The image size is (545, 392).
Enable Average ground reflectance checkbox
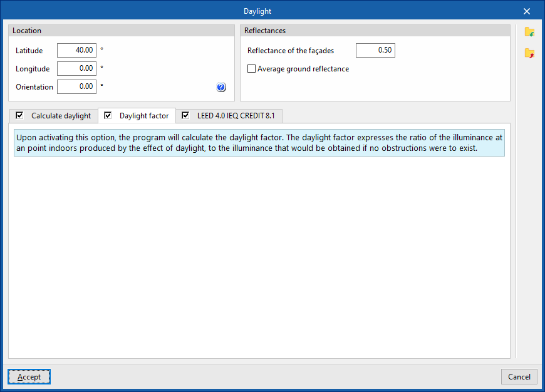pyautogui.click(x=251, y=69)
